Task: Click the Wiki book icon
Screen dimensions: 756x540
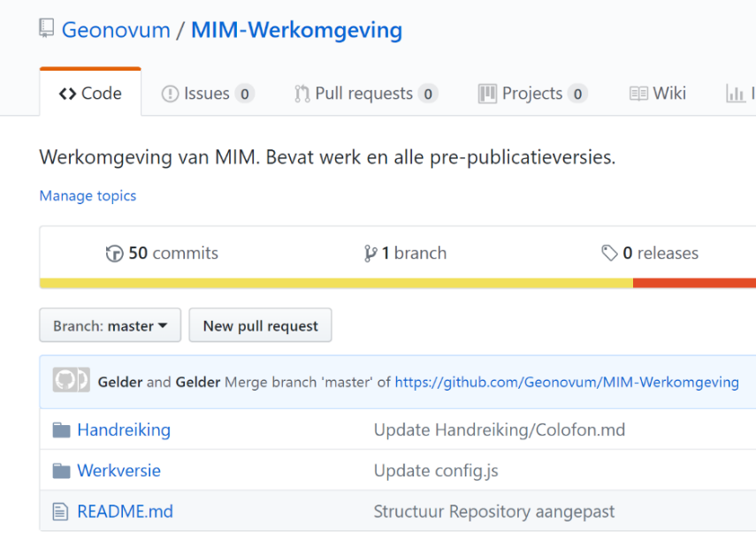Action: pos(638,94)
